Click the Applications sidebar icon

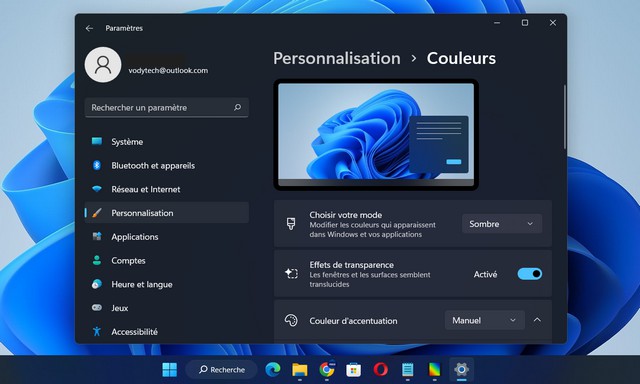pos(97,236)
